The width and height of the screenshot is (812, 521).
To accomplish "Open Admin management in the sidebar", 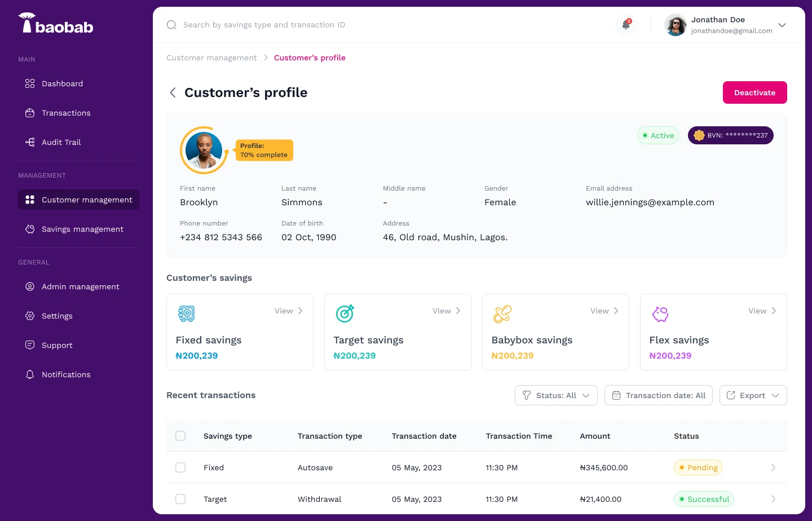I will [x=78, y=286].
